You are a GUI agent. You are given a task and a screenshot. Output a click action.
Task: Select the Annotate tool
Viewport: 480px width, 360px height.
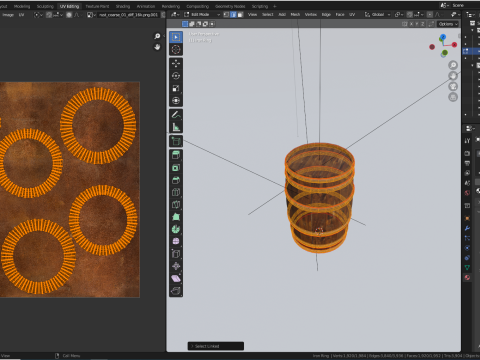[x=176, y=115]
